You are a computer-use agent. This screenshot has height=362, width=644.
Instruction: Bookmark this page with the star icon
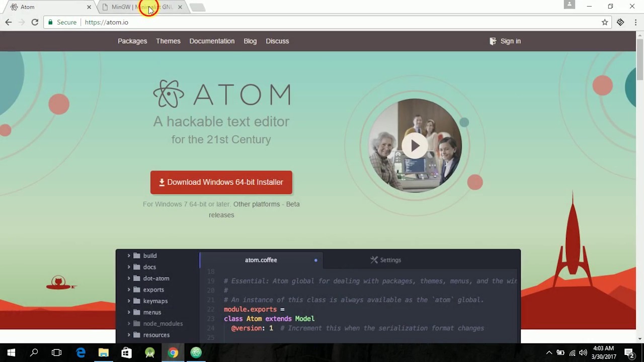tap(605, 22)
